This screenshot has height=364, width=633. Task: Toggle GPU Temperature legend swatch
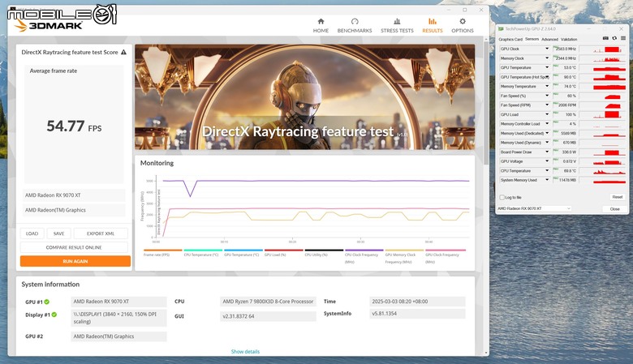click(x=243, y=251)
